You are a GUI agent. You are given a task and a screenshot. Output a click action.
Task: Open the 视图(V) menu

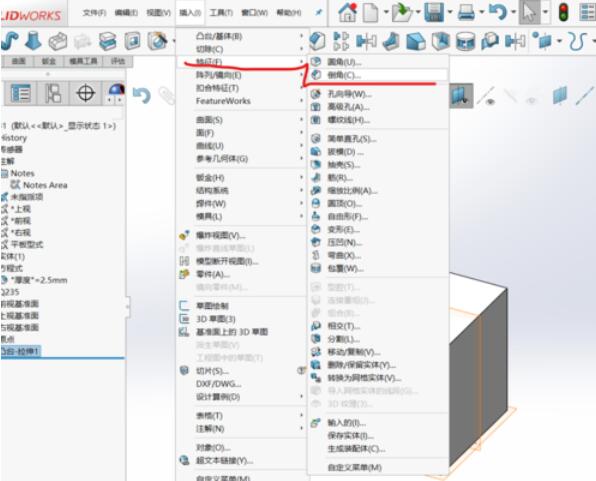158,13
